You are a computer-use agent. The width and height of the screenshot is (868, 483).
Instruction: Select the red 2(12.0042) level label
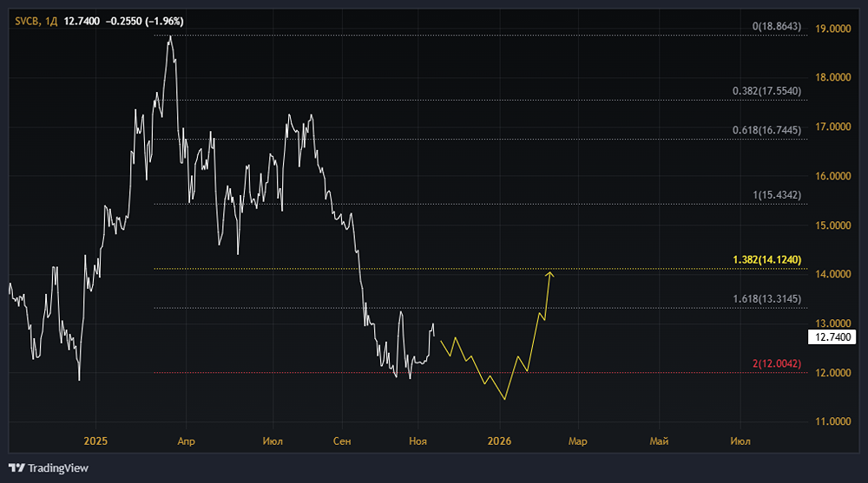point(776,363)
